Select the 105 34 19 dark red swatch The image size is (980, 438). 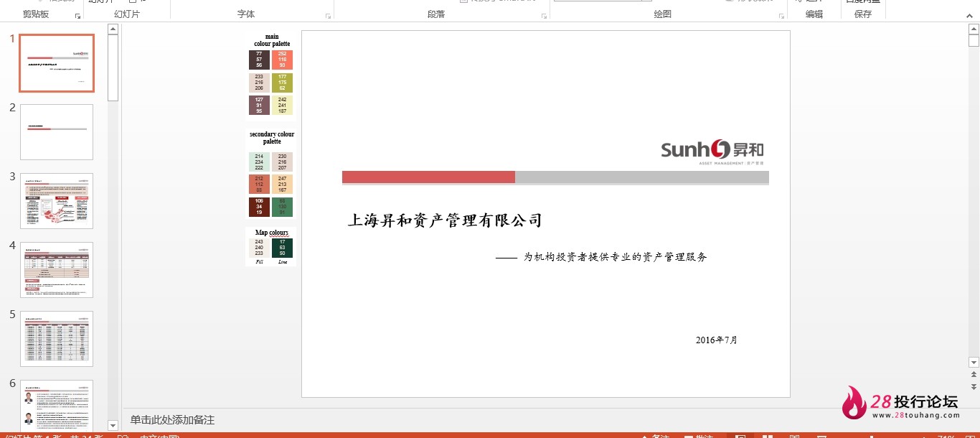(259, 207)
